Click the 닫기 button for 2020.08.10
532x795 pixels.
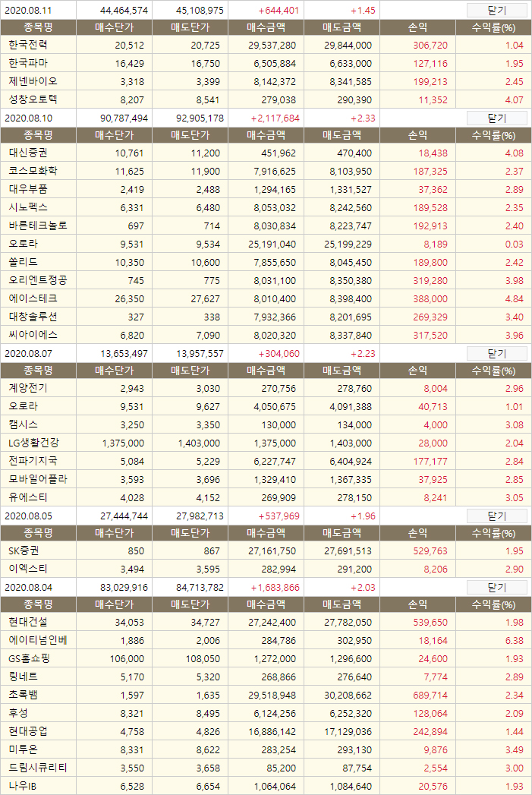(496, 118)
